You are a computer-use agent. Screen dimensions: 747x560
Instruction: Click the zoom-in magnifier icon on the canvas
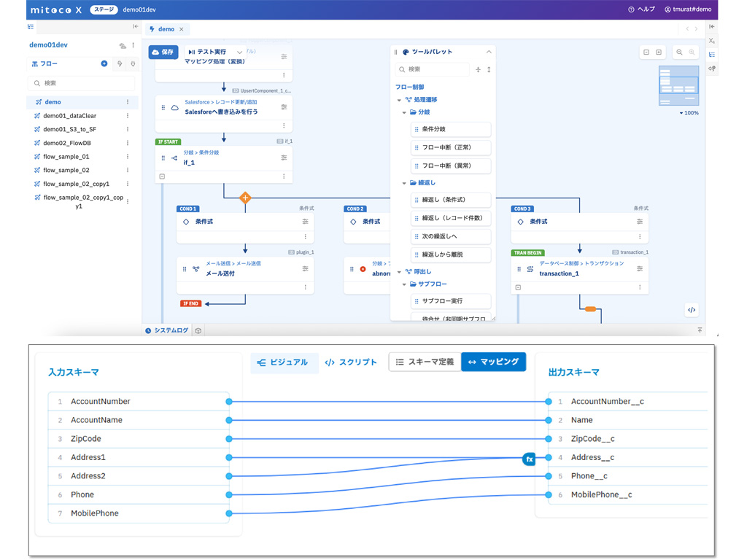point(692,52)
